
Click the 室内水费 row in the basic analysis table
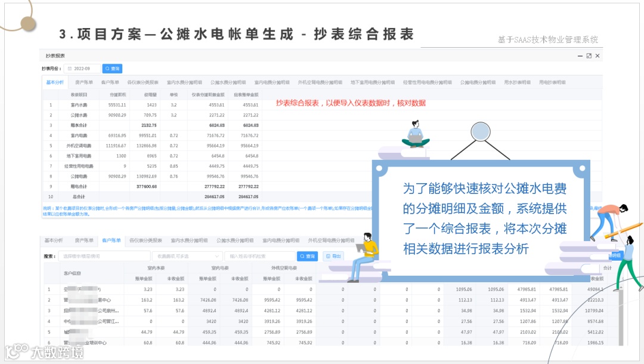pyautogui.click(x=153, y=105)
